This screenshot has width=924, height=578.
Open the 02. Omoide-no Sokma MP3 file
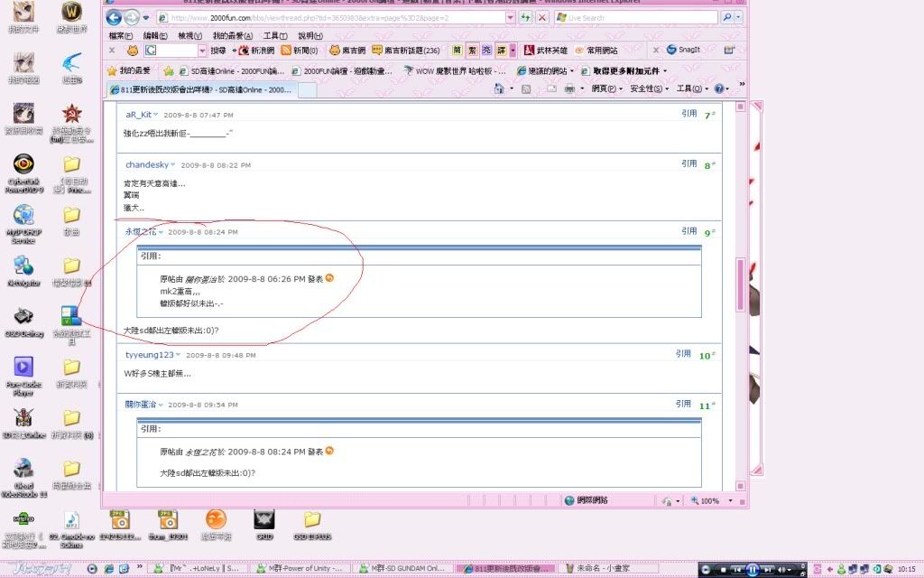point(71,528)
